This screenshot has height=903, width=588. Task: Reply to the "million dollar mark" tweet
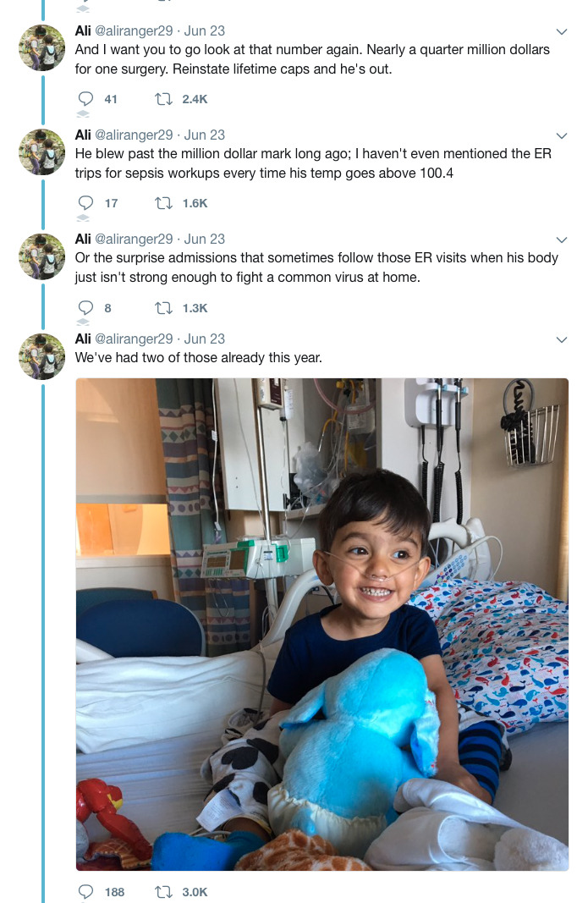85,203
